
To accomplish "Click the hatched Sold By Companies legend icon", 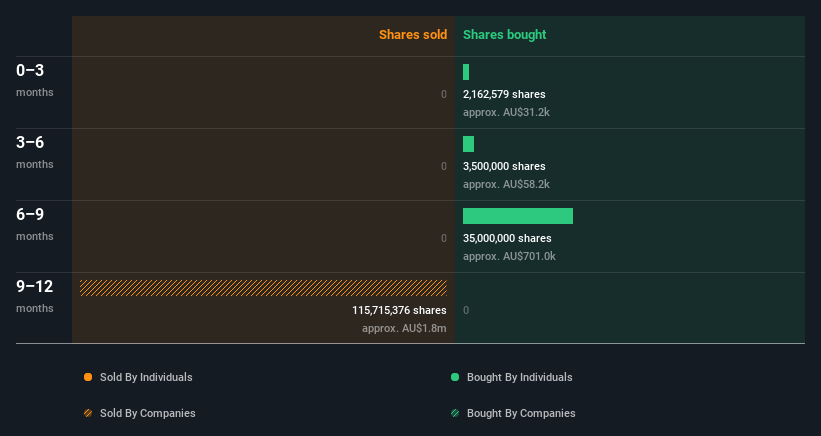I will click(x=88, y=413).
